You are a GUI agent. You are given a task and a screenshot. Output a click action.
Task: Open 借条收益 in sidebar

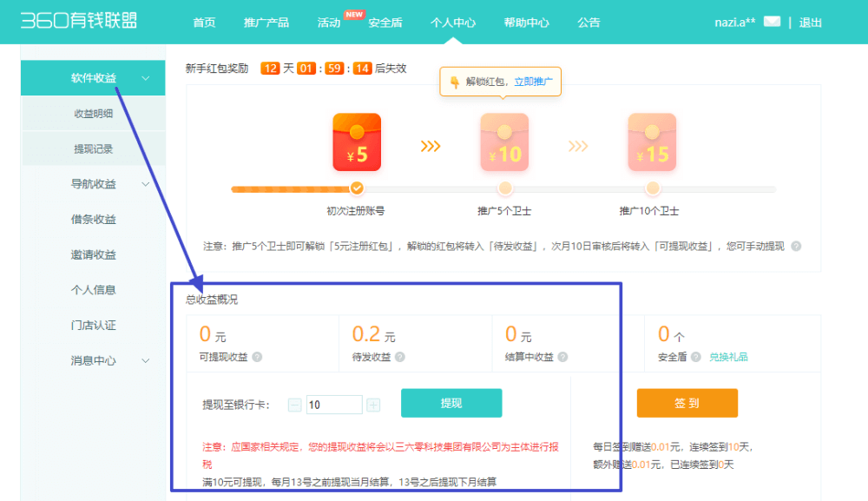(x=93, y=219)
